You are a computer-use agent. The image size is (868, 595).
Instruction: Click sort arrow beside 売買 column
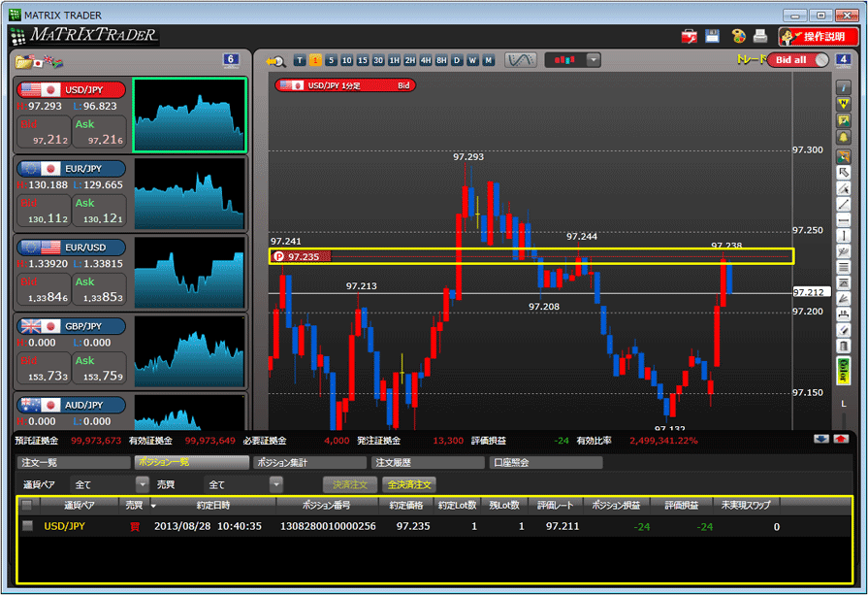(x=153, y=506)
